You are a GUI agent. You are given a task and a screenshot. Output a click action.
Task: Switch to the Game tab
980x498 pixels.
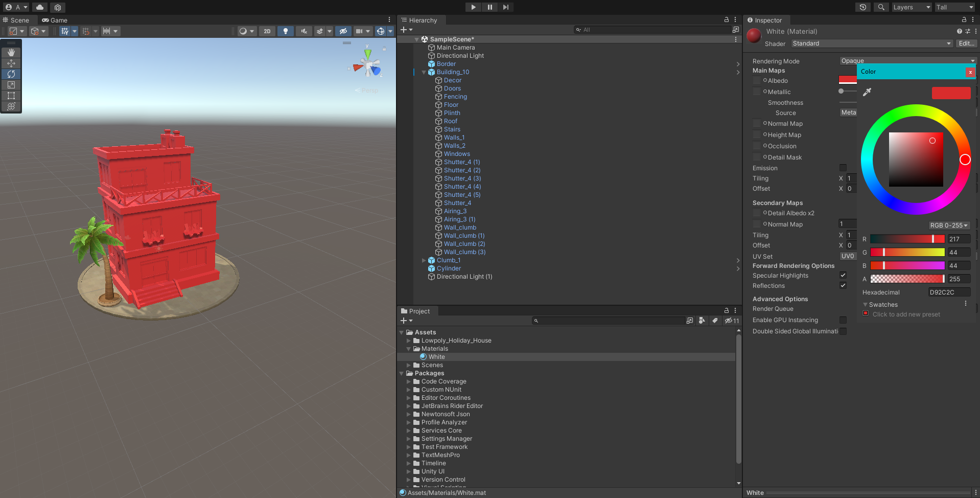coord(55,20)
